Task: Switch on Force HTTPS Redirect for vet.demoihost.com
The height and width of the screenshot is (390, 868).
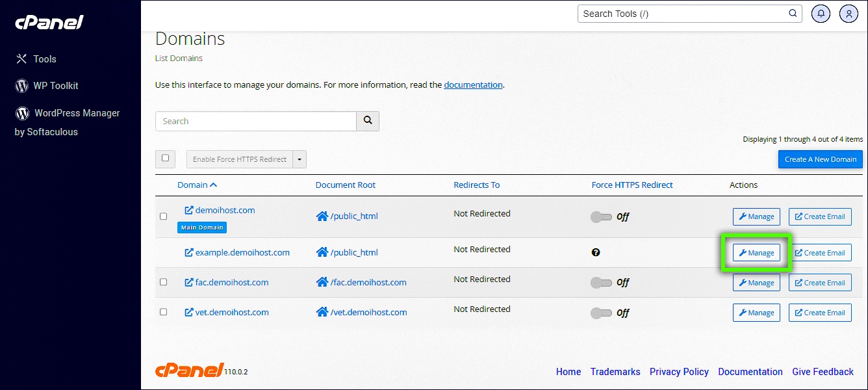Action: click(x=601, y=313)
